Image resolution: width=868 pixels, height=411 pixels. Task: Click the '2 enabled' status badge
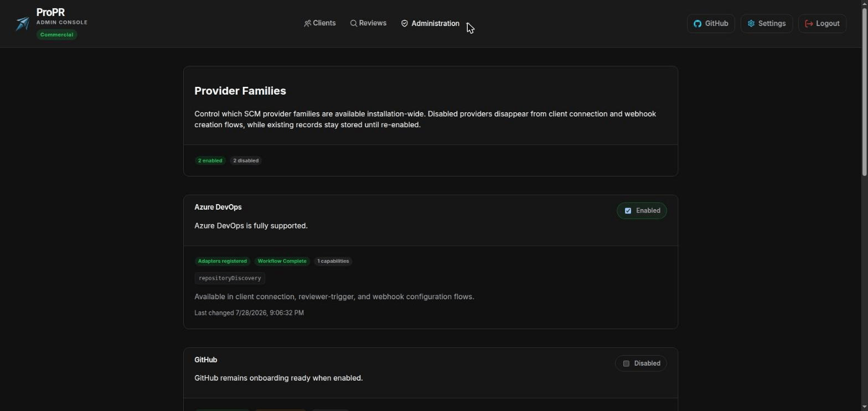[210, 160]
